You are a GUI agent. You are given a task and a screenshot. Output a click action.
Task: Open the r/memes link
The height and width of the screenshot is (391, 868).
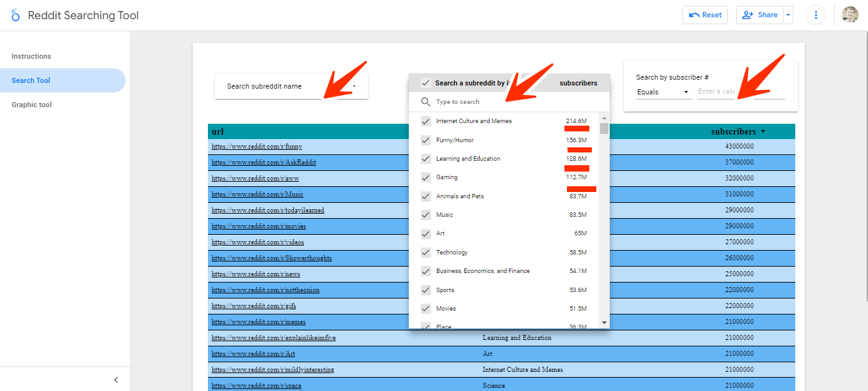click(258, 322)
